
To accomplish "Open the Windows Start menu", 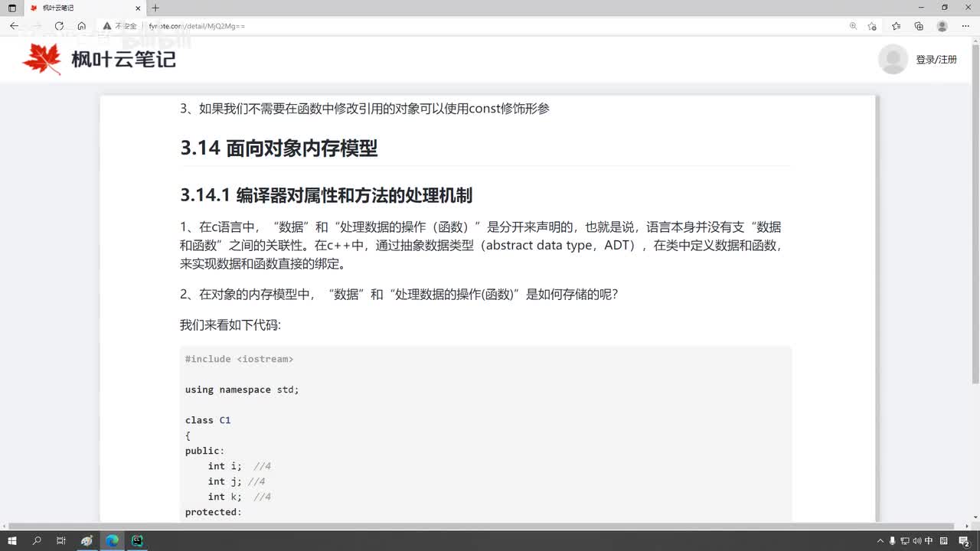I will pyautogui.click(x=12, y=541).
